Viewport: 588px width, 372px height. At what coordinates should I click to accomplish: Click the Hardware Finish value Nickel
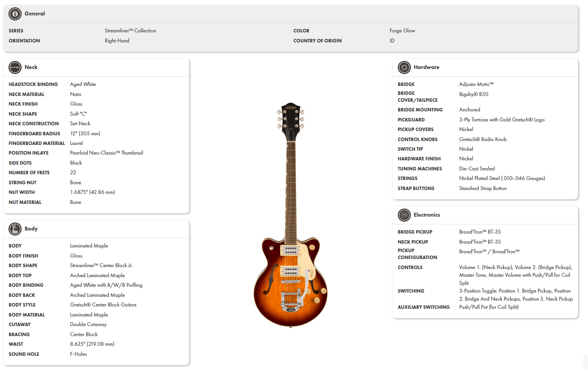click(x=466, y=158)
